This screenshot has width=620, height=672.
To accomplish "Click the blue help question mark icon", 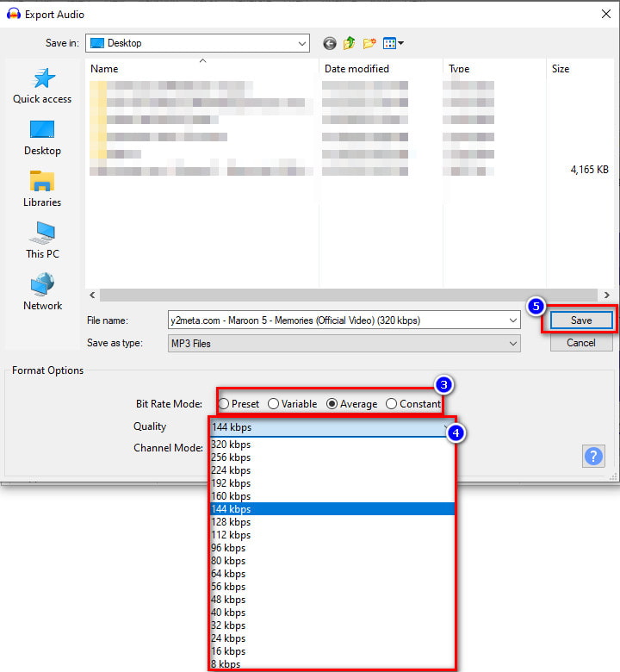I will pyautogui.click(x=593, y=456).
